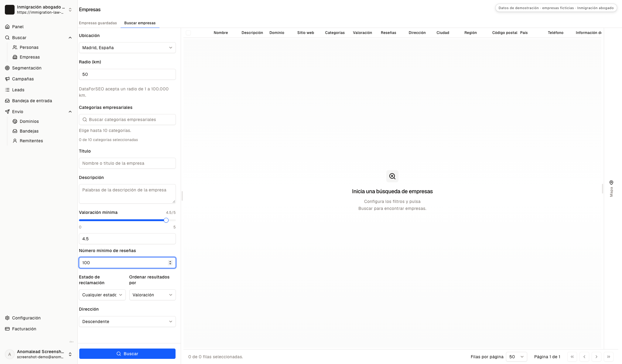The image size is (622, 364).
Task: Open the Mapa pin panel
Action: (x=611, y=188)
